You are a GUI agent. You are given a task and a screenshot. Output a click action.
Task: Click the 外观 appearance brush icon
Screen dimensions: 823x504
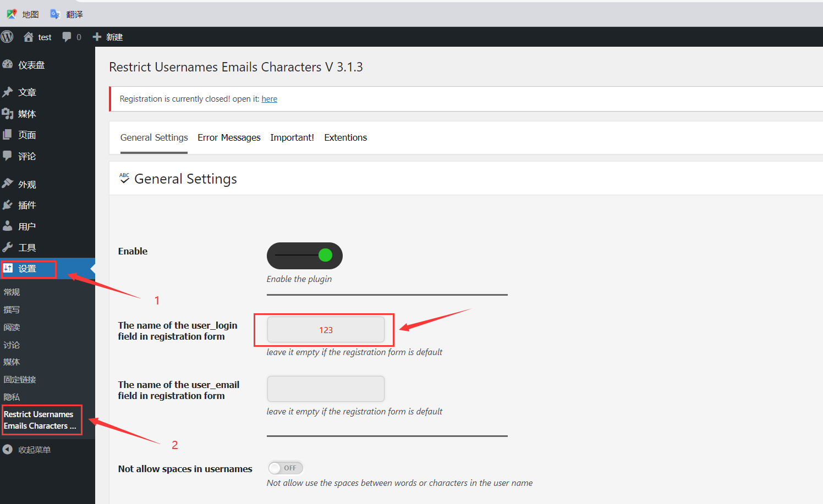coord(8,184)
